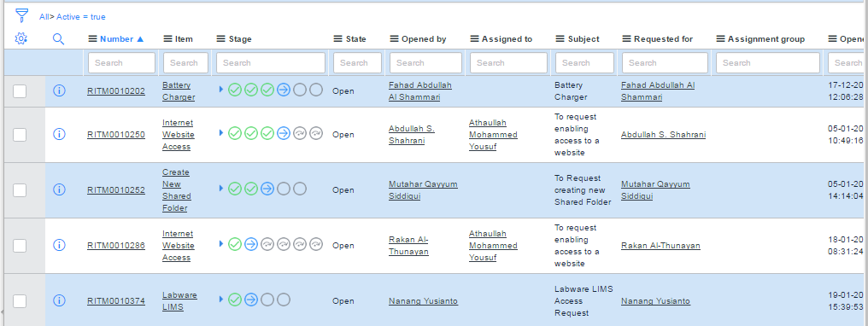Screen dimensions: 868x326
Task: Expand stage details for RITM0010202
Action: pos(221,89)
